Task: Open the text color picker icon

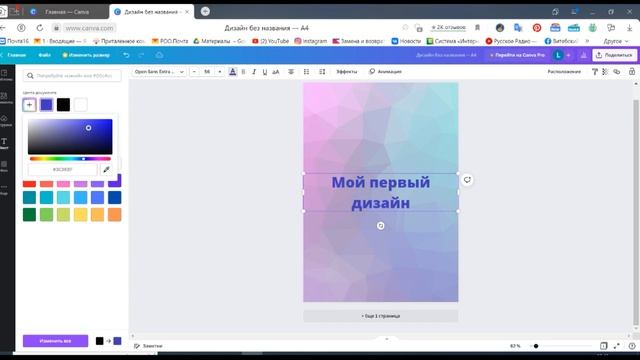Action: pos(233,72)
